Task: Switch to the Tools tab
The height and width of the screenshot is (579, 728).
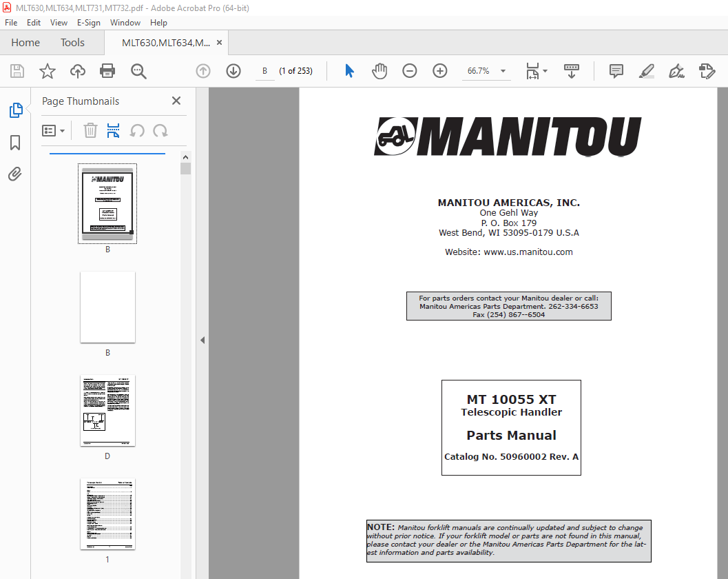Action: click(x=72, y=43)
